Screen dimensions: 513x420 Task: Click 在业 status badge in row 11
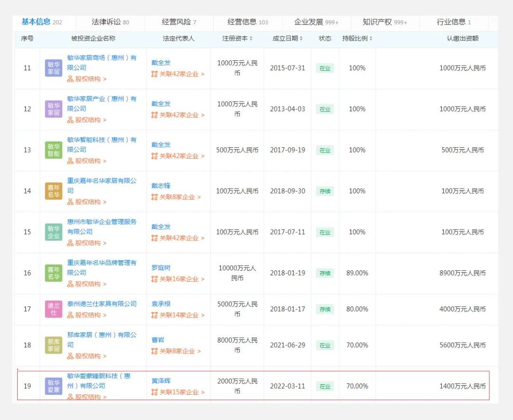coord(325,68)
